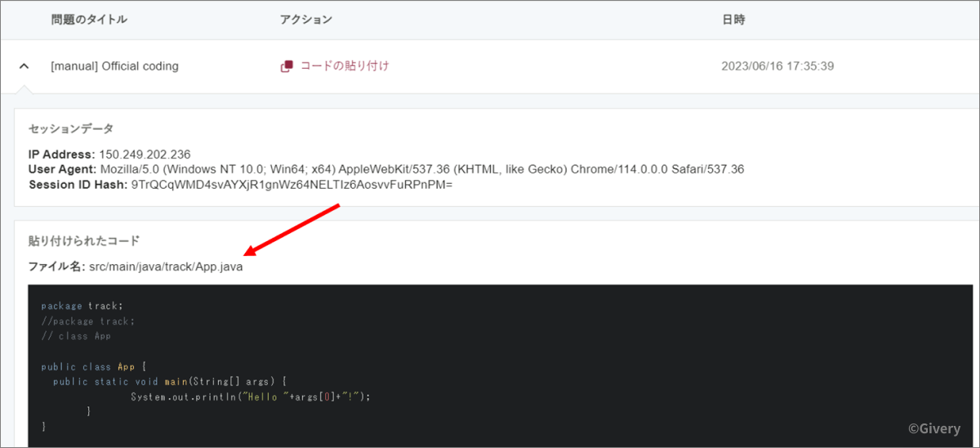Click the code paste icon
Image resolution: width=980 pixels, height=448 pixels.
click(287, 66)
